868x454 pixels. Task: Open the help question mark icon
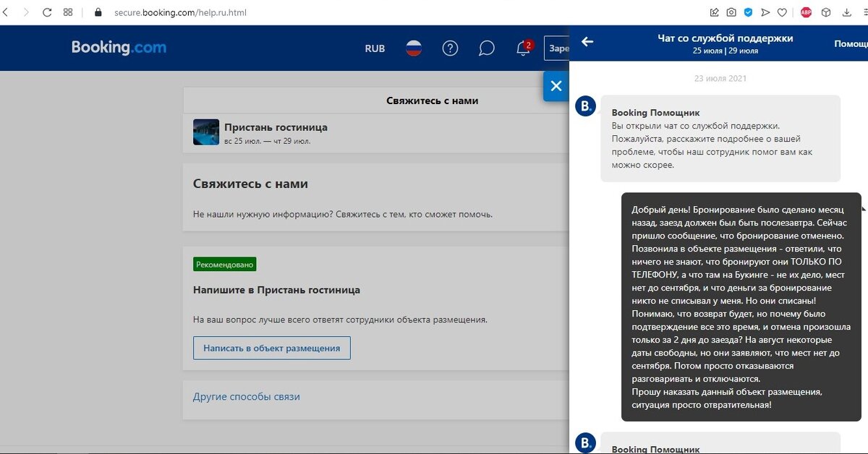click(x=450, y=48)
